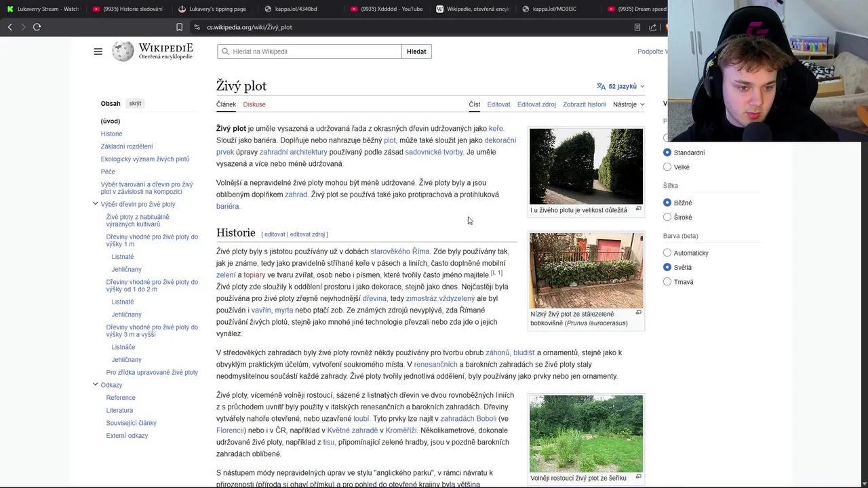The width and height of the screenshot is (868, 488).
Task: Click the Hledat search button
Action: (416, 52)
